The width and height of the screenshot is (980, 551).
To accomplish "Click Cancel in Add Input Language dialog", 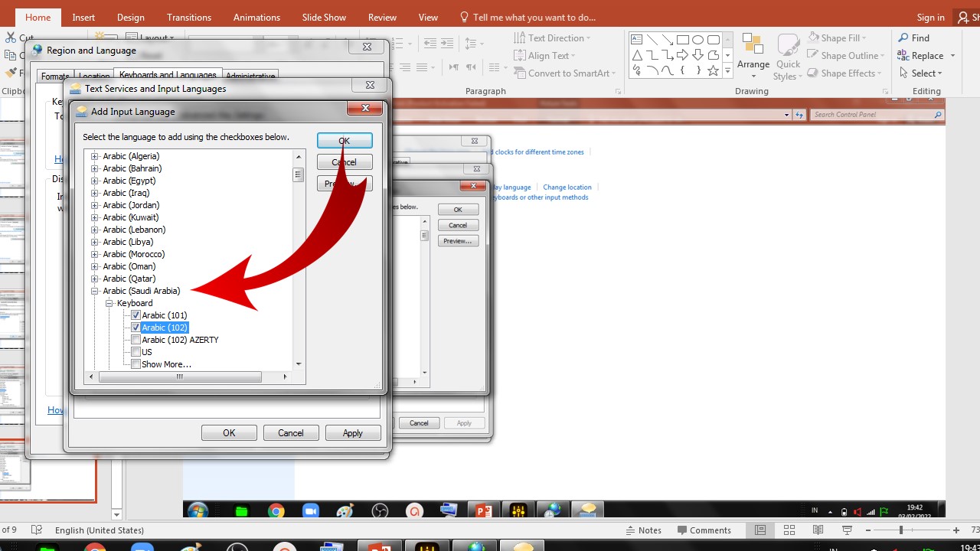I will pyautogui.click(x=345, y=162).
